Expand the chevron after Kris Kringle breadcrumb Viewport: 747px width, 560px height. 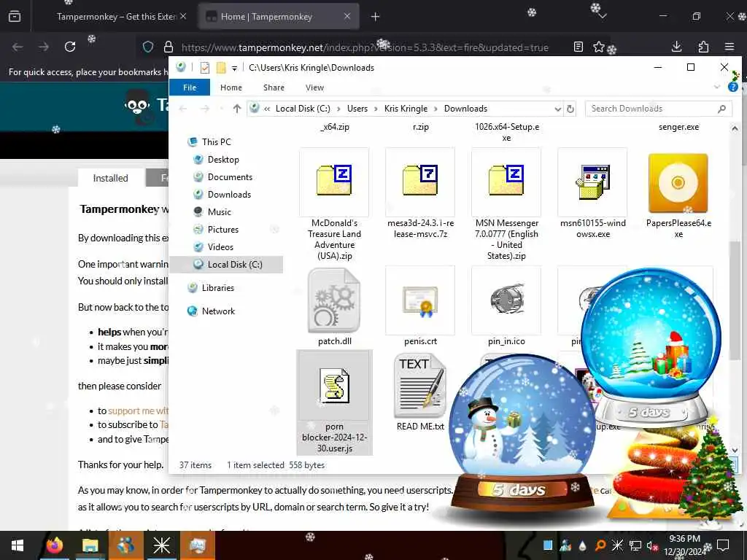click(x=436, y=109)
